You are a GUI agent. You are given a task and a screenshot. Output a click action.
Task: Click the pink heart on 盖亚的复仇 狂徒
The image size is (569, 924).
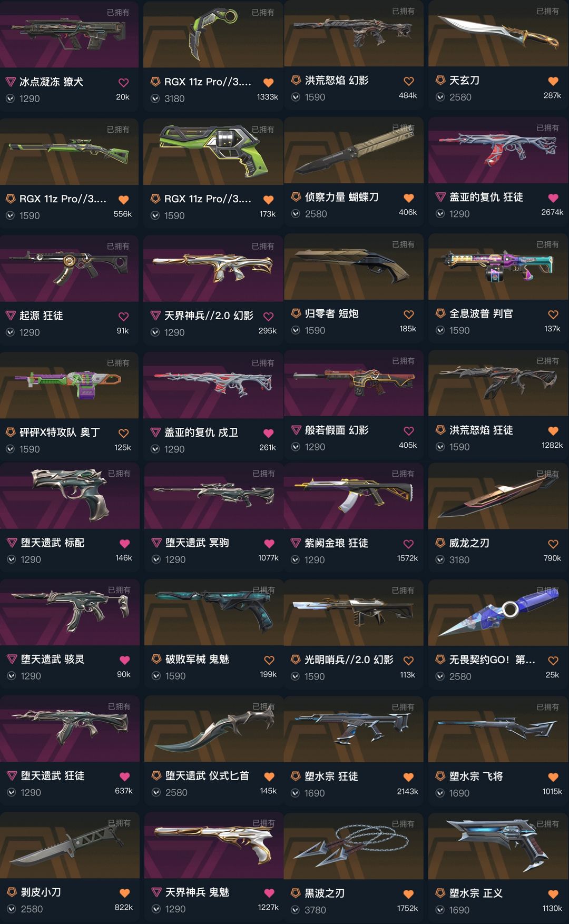553,198
